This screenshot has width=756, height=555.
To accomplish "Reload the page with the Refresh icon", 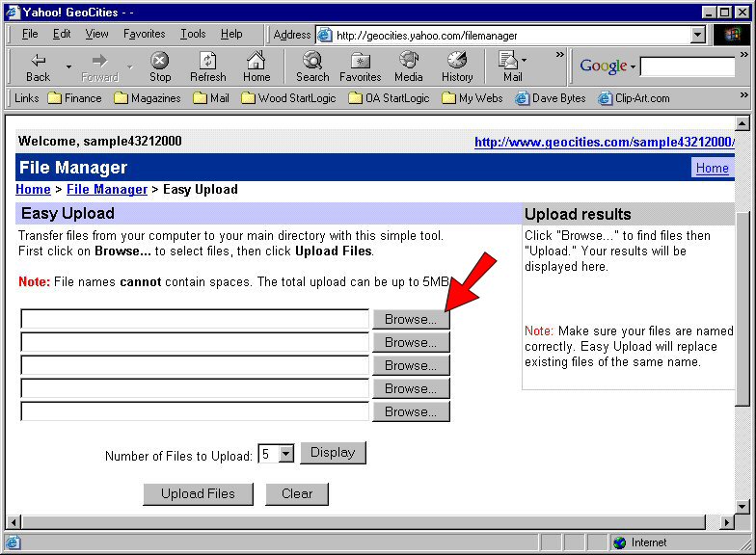I will point(208,67).
